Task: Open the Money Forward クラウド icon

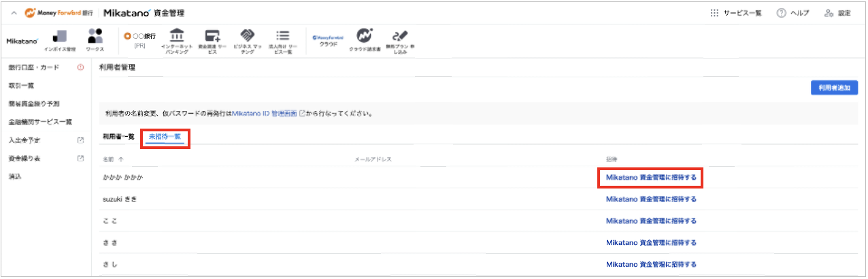Action: (328, 41)
